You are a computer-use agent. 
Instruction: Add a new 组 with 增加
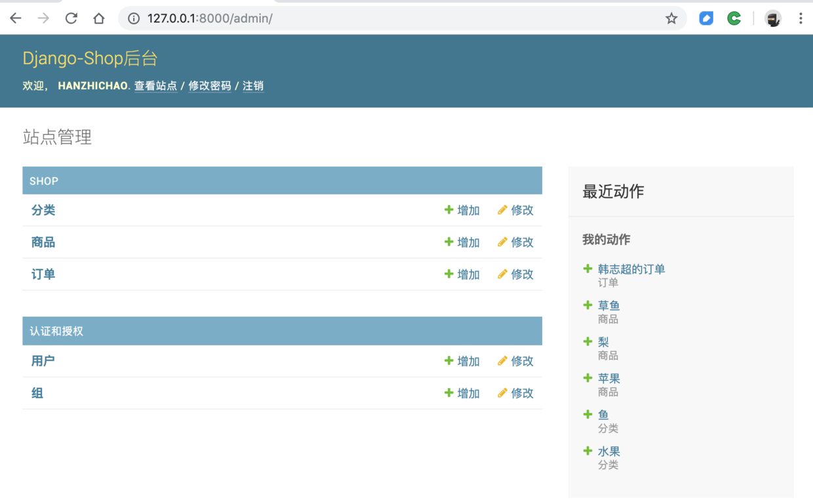tap(462, 393)
